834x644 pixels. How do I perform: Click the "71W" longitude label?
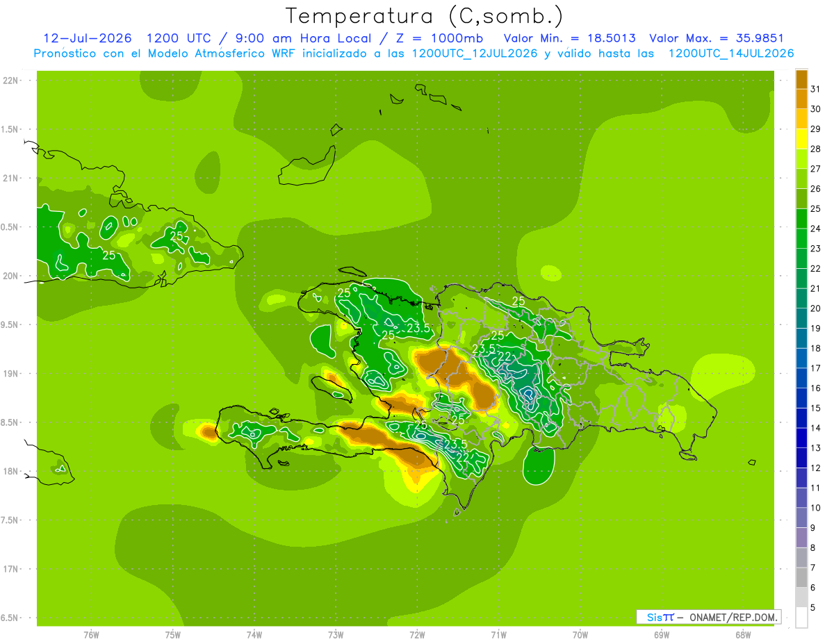coord(498,635)
